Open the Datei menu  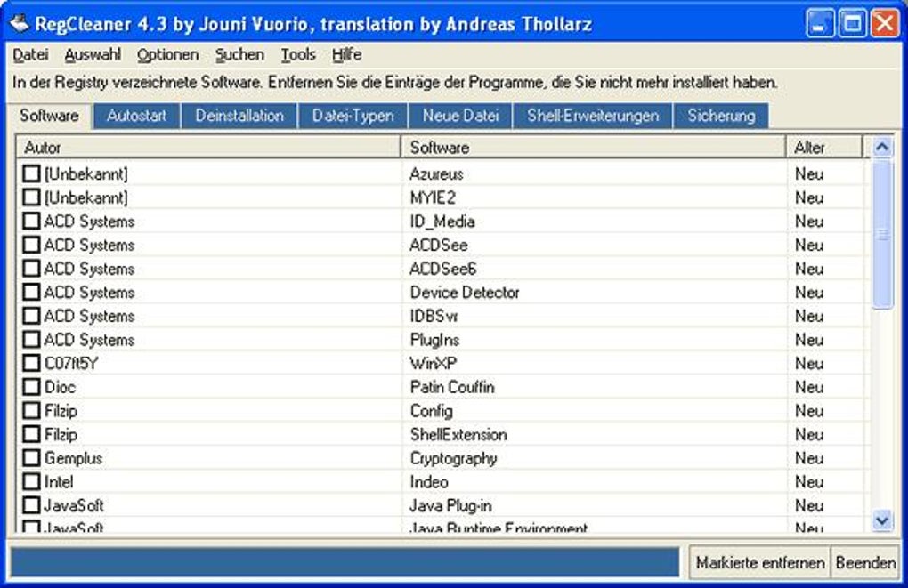30,55
